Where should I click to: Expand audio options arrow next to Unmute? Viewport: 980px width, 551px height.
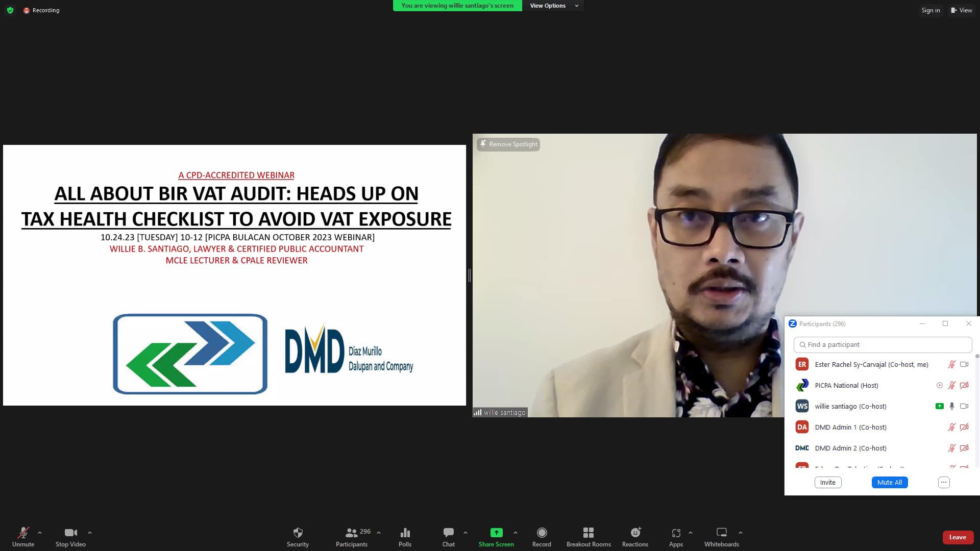40,533
